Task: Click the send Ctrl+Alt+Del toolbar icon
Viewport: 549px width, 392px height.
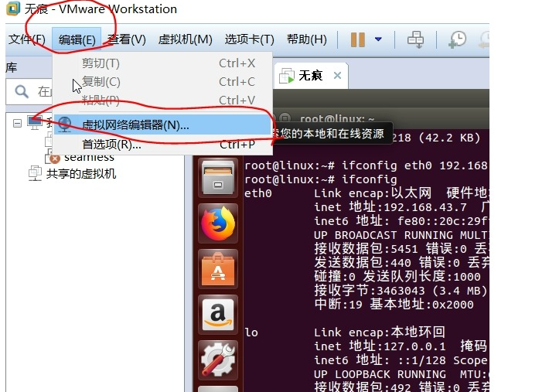Action: point(415,39)
